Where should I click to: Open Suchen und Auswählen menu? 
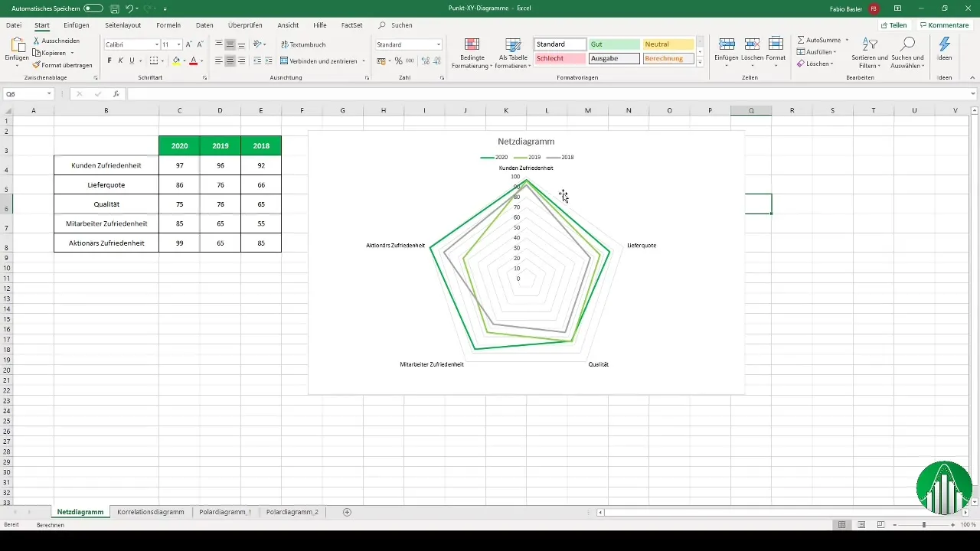pos(908,53)
